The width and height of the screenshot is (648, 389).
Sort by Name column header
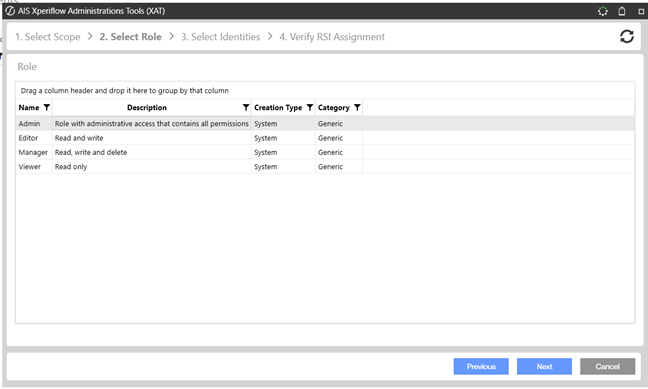tap(29, 107)
